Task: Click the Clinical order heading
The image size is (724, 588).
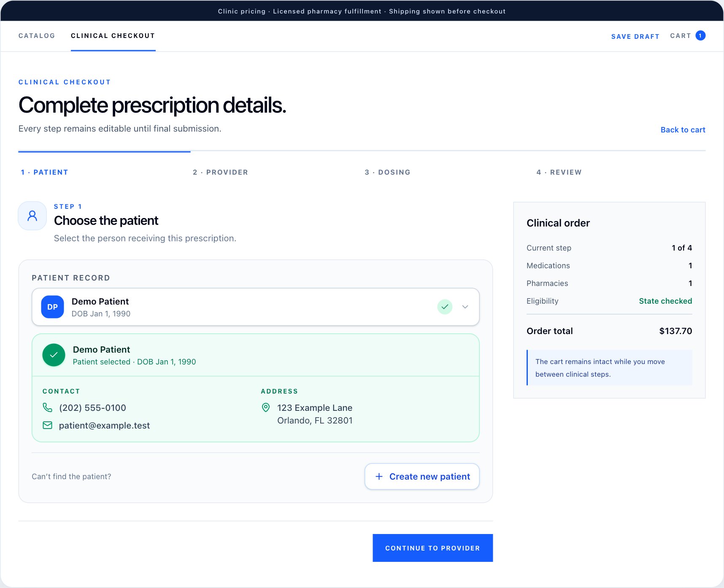Action: [x=558, y=223]
